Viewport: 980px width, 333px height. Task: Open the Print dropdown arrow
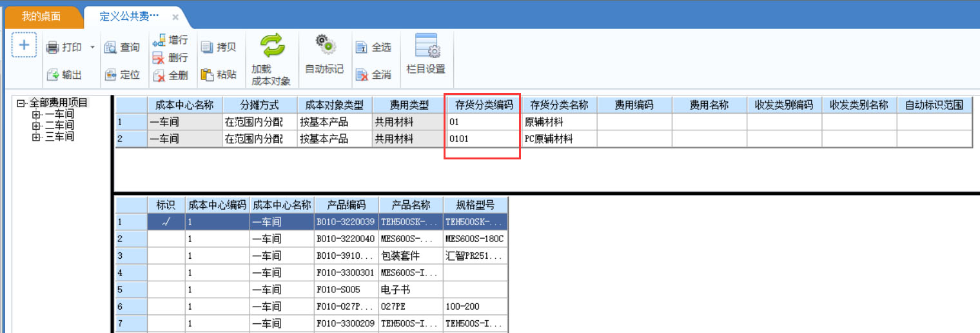(92, 48)
